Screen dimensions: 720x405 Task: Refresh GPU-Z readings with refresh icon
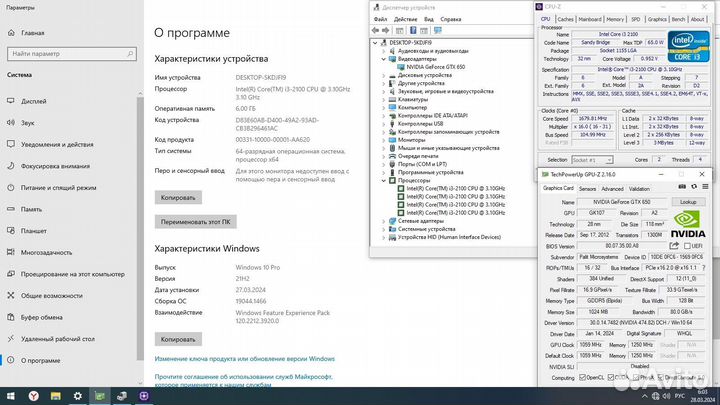point(694,187)
